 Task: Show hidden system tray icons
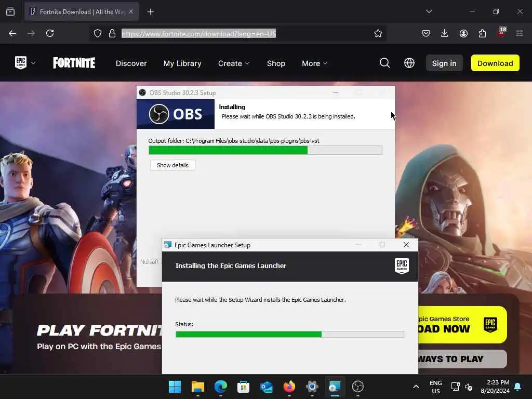coord(416,387)
